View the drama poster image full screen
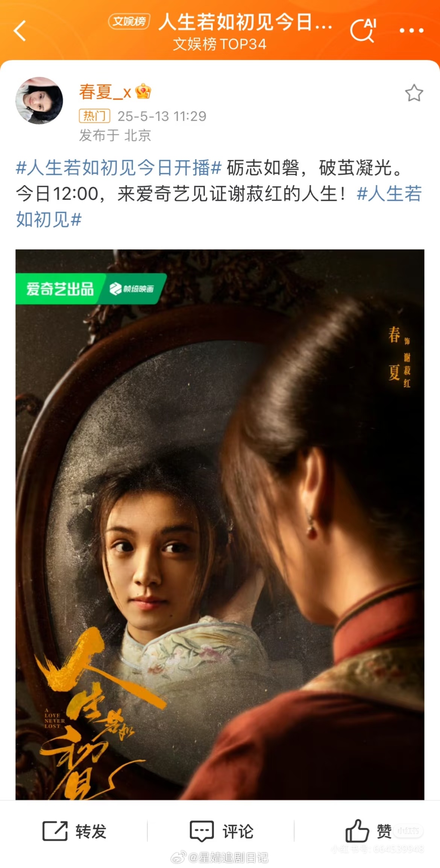Viewport: 440px width, 868px height. point(220,525)
